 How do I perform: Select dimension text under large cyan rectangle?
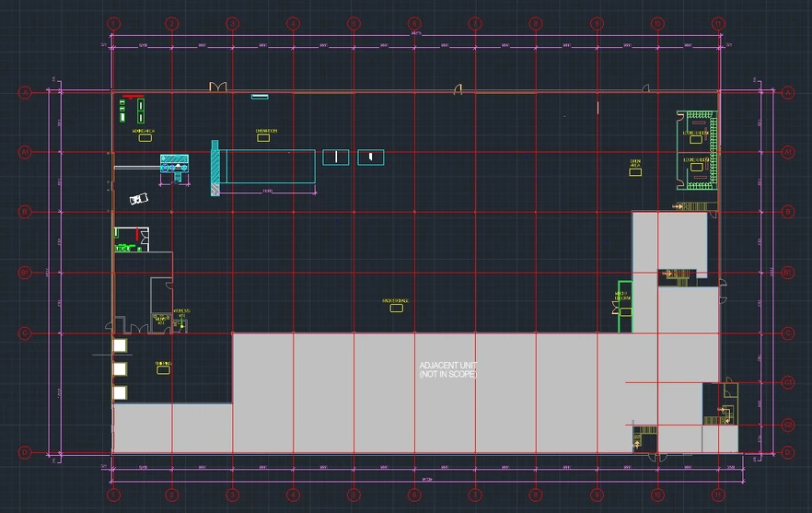pos(267,191)
